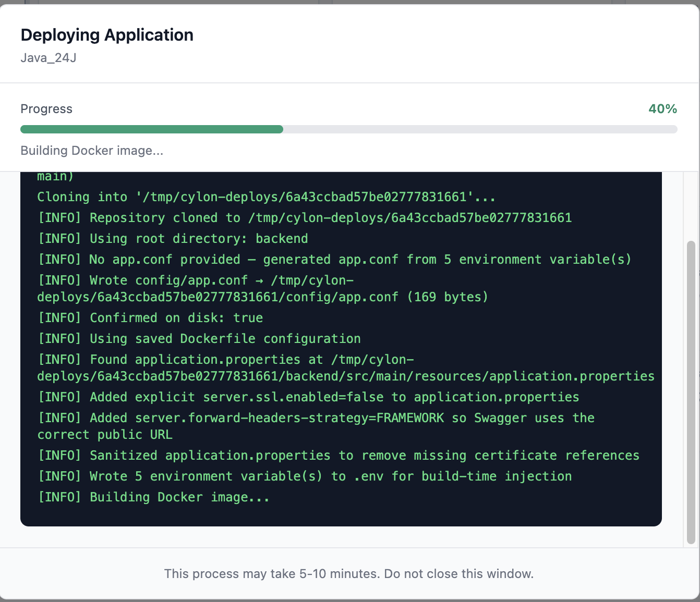Click the "Building Docker image..." status under progress bar
Viewport: 700px width, 602px height.
pos(92,151)
